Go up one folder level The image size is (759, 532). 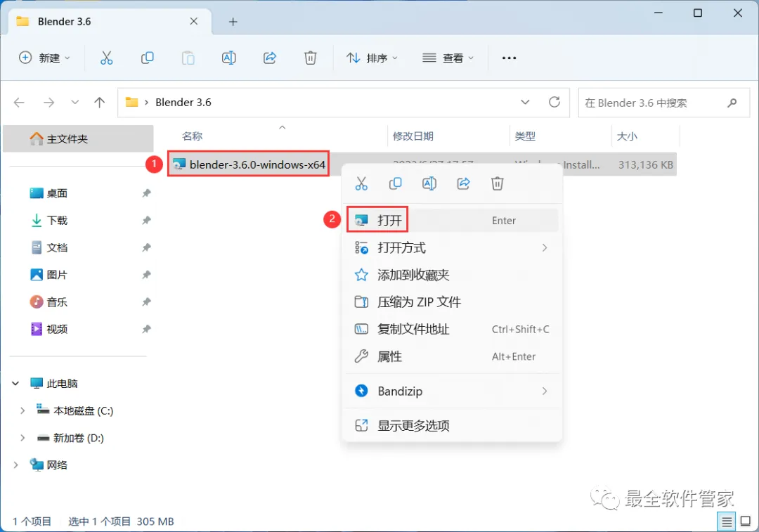(x=99, y=102)
